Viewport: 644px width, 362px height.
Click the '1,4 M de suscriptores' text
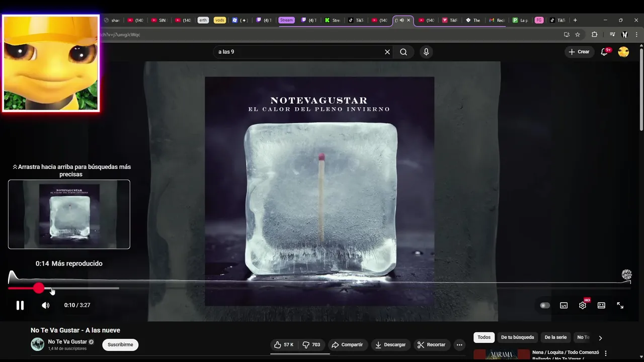[67, 348]
